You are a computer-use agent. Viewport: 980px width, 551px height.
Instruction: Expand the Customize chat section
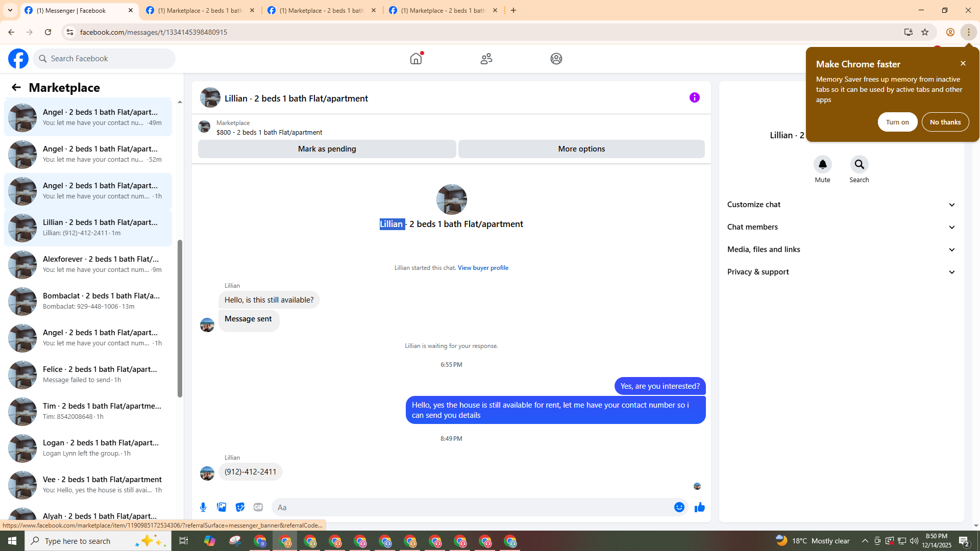coord(841,205)
